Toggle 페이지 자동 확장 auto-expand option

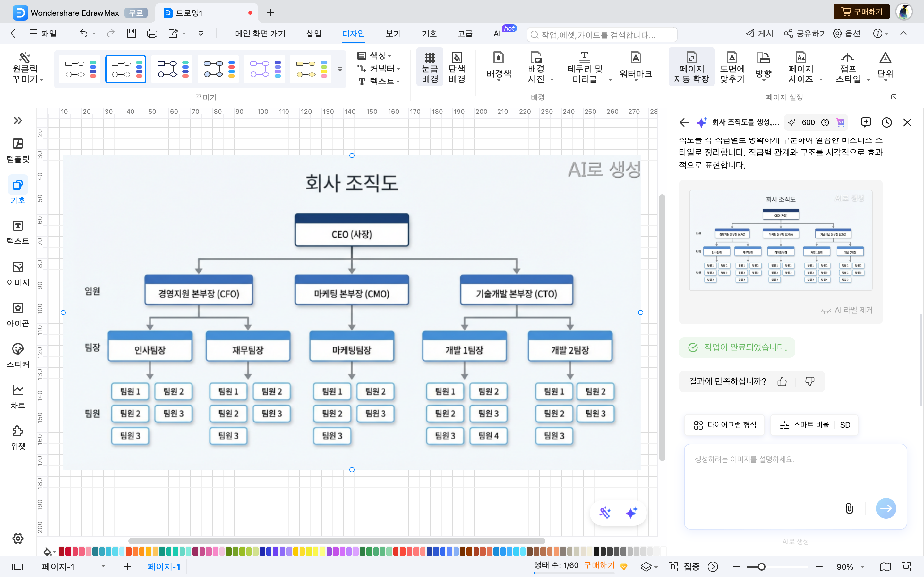click(x=691, y=67)
